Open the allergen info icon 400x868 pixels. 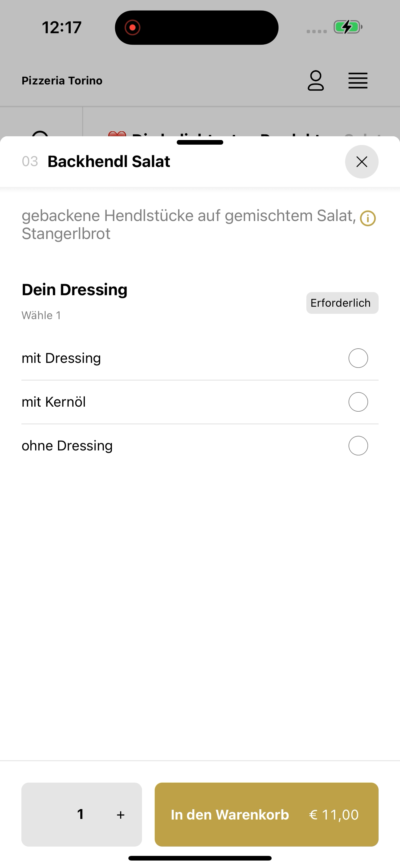pos(368,218)
